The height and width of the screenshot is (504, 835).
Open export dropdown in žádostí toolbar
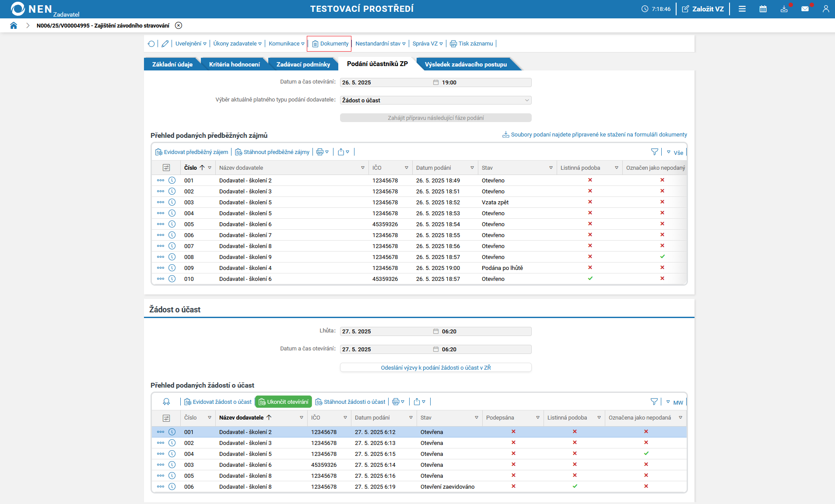point(419,402)
